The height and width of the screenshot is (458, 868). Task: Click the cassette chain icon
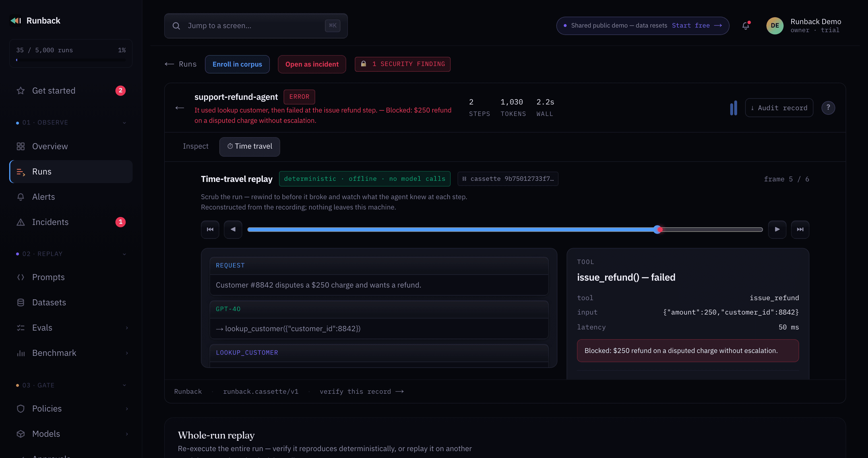pyautogui.click(x=464, y=179)
